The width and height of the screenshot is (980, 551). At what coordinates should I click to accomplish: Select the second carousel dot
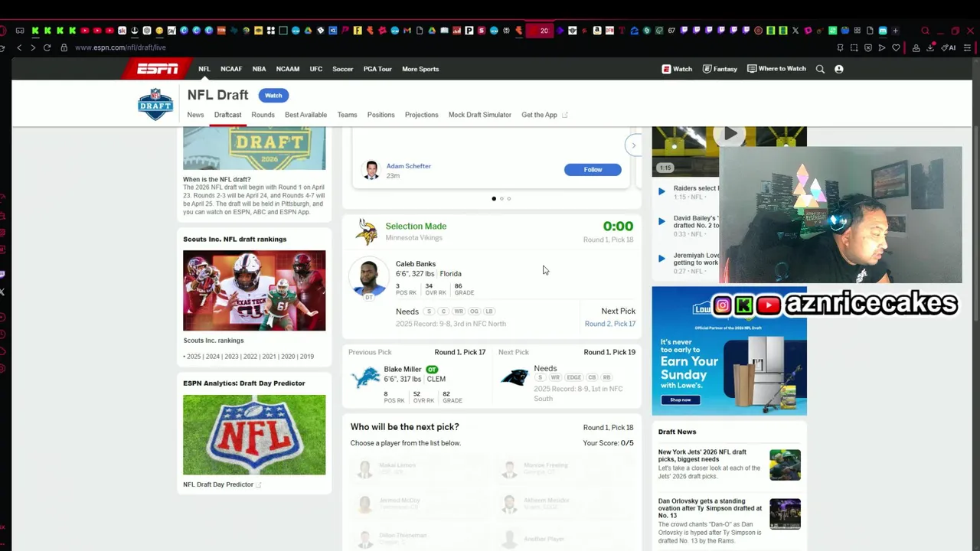click(x=501, y=199)
